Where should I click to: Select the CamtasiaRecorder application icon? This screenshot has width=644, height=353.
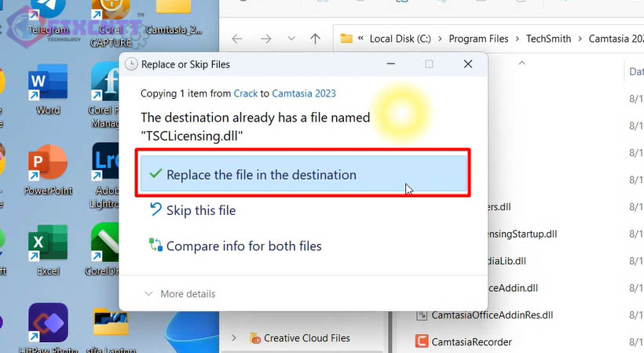click(x=423, y=341)
